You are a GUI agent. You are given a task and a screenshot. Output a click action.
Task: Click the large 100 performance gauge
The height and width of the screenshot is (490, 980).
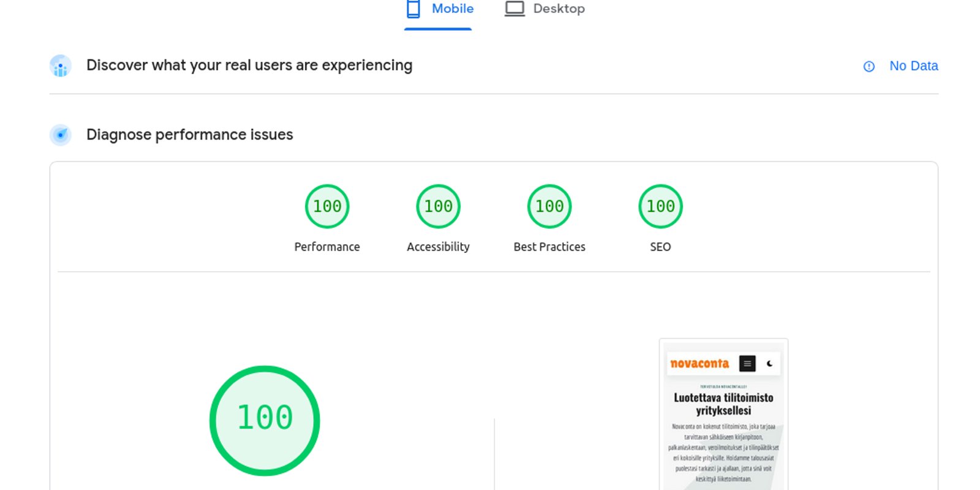point(265,420)
